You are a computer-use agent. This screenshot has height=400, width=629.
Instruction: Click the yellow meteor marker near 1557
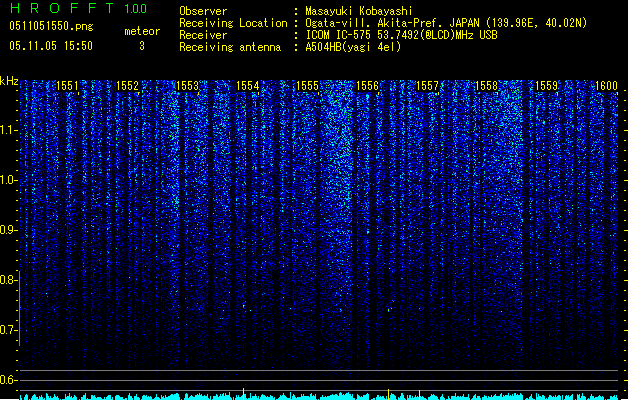coord(419,394)
